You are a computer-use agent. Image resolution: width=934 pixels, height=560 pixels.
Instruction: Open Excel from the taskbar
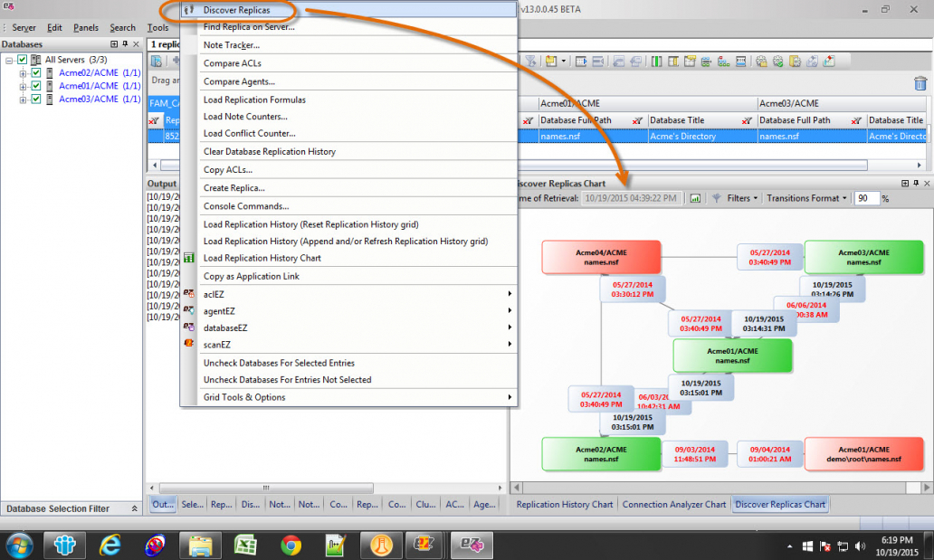pyautogui.click(x=245, y=545)
